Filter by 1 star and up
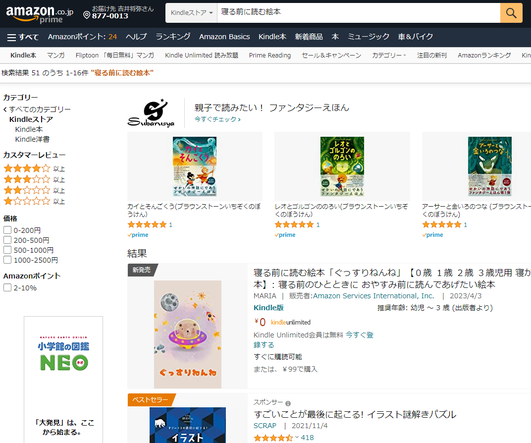 point(34,201)
